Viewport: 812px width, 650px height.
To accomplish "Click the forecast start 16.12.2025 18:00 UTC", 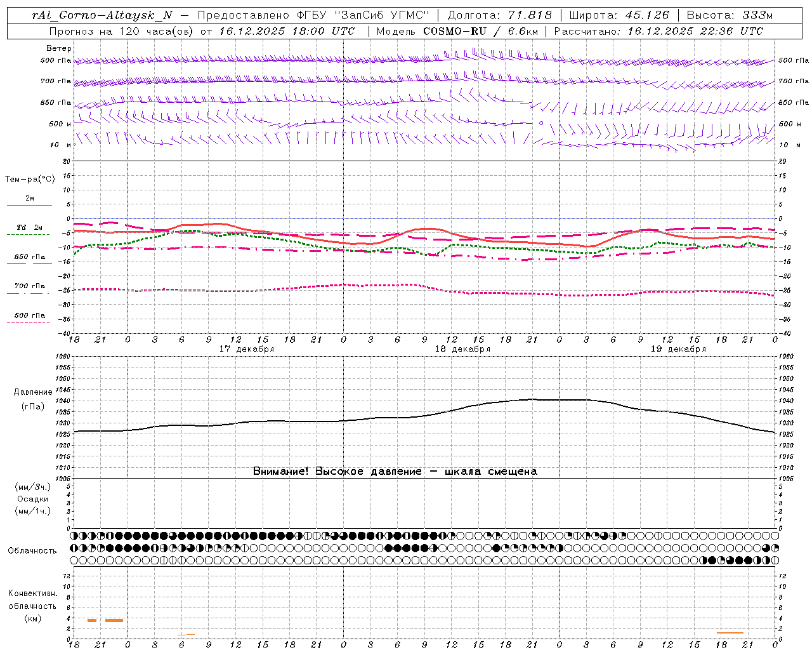I will pos(287,31).
